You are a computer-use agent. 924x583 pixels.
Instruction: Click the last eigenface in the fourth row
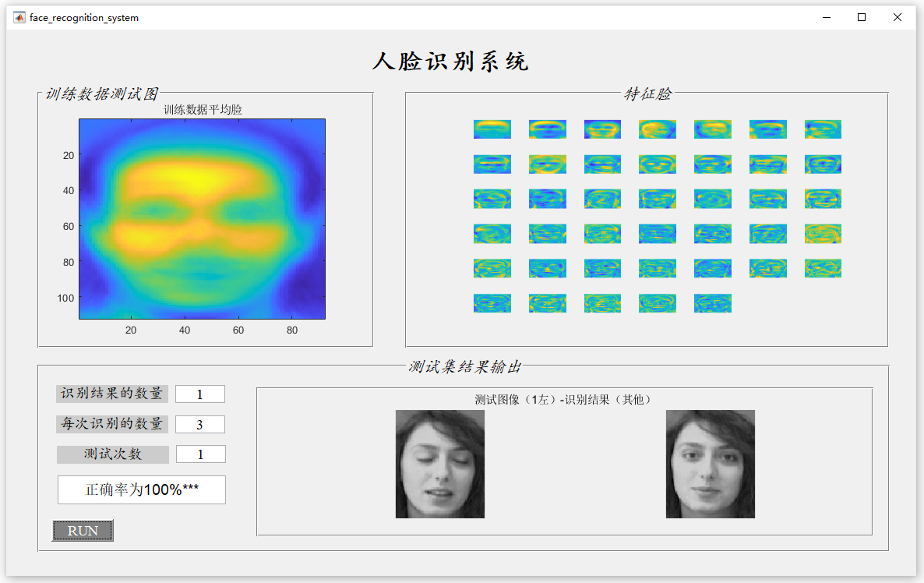[x=823, y=234]
